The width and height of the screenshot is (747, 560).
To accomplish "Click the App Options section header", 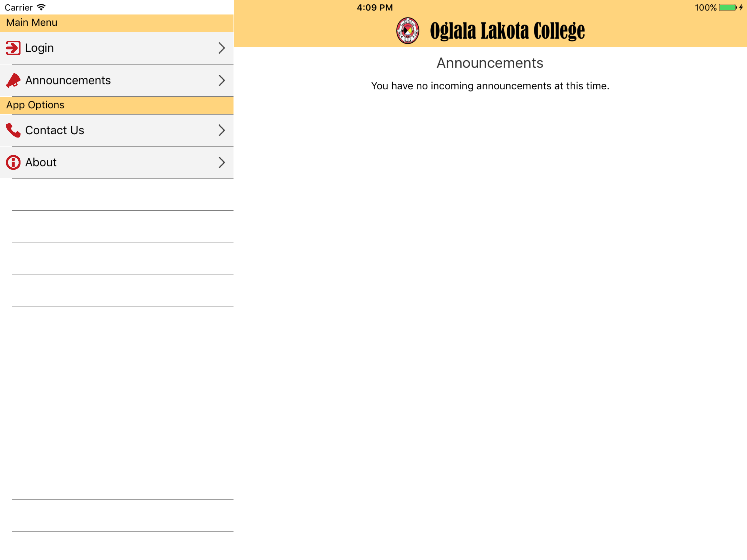I will pos(117,105).
